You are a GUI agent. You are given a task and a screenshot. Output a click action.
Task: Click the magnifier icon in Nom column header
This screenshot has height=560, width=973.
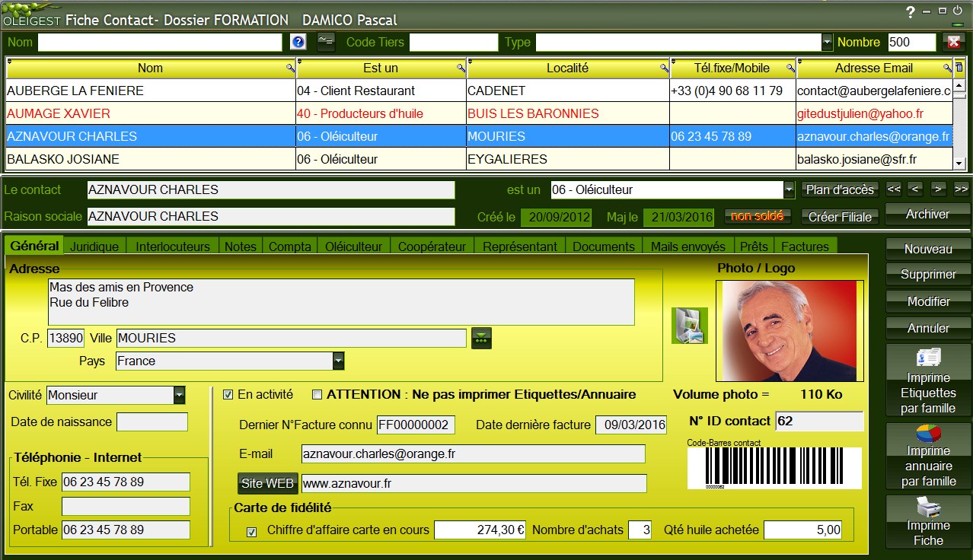point(290,68)
